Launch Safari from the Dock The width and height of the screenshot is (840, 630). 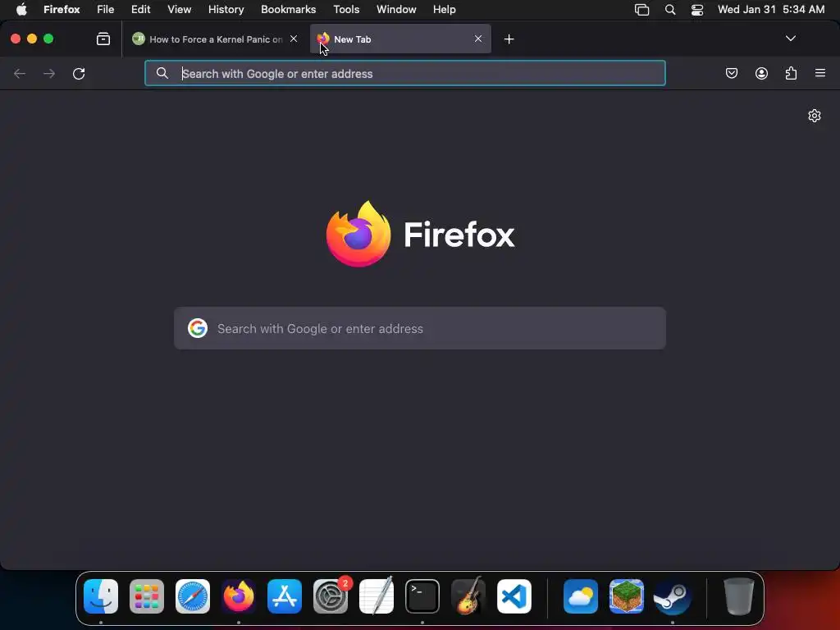[193, 596]
